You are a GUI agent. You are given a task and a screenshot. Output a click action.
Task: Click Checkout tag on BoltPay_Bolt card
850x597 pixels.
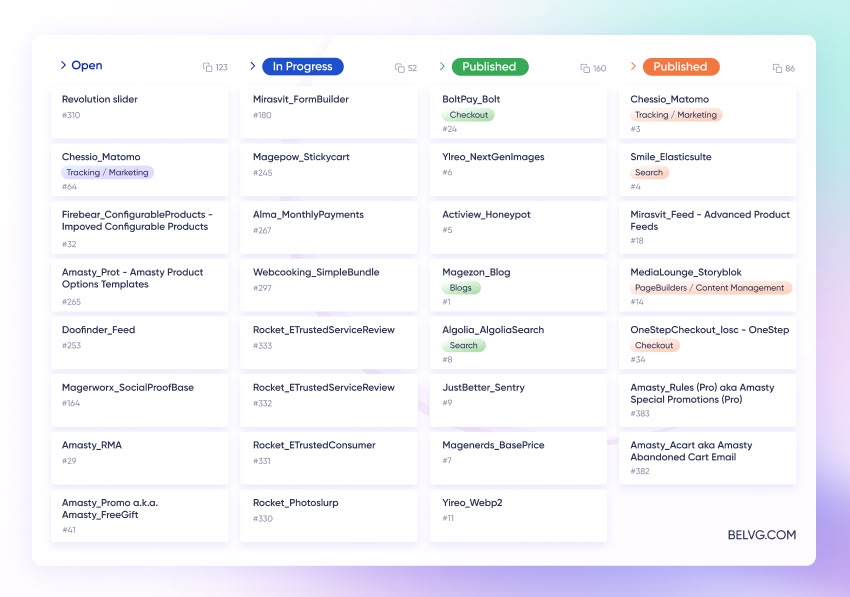[x=468, y=115]
